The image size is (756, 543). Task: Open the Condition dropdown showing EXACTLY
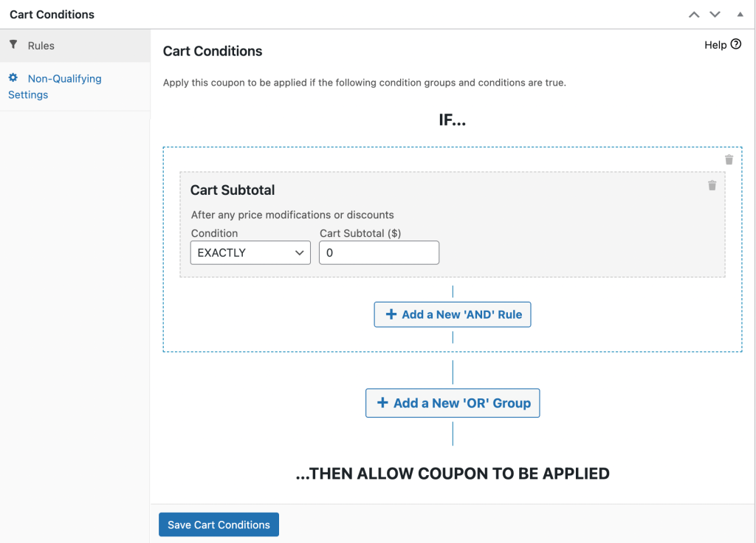pyautogui.click(x=250, y=252)
